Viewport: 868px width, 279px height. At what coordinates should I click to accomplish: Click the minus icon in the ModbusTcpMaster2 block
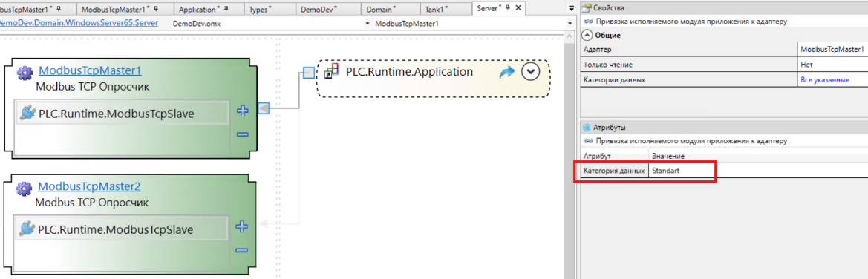[241, 250]
